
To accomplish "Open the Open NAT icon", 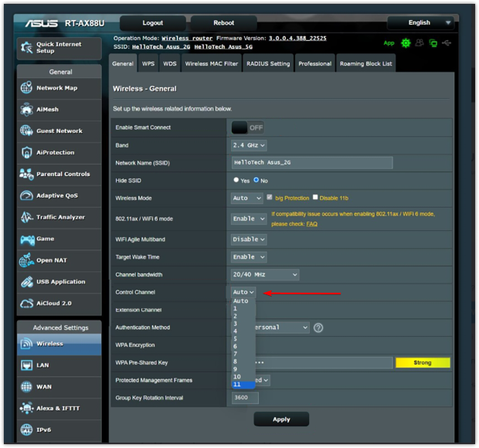I will coord(26,260).
